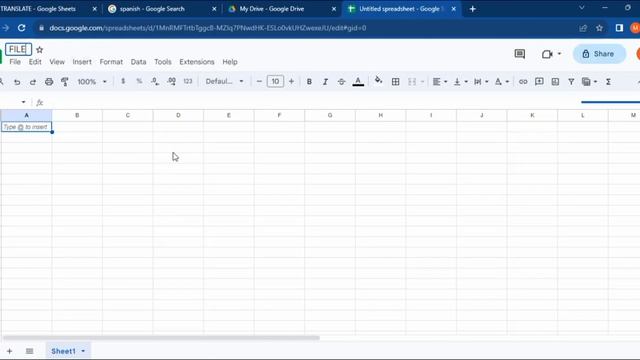The height and width of the screenshot is (360, 640).
Task: Select column A header
Action: (27, 116)
